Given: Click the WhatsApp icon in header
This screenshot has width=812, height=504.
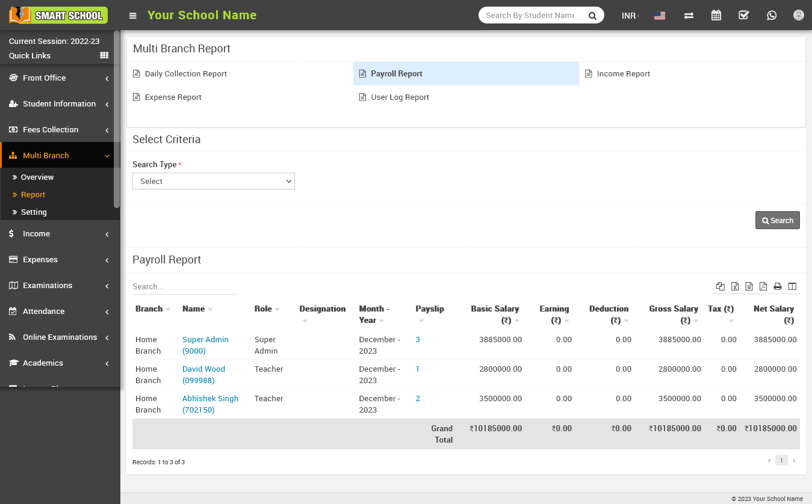Looking at the screenshot, I should click(772, 16).
